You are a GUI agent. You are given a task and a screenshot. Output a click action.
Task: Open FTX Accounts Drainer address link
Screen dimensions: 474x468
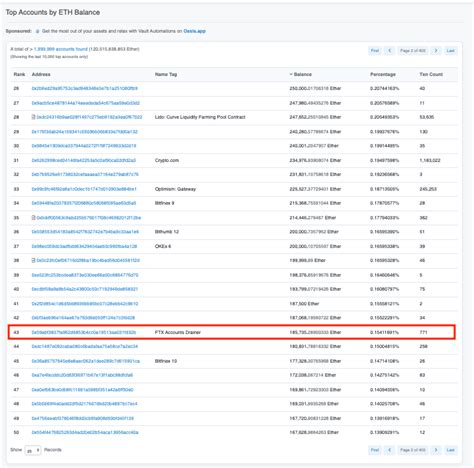pos(84,332)
